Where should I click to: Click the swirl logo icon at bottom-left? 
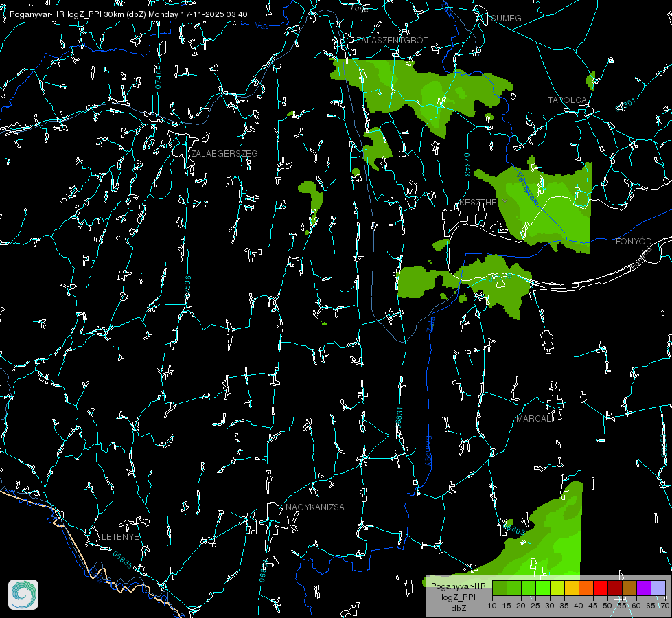click(23, 595)
